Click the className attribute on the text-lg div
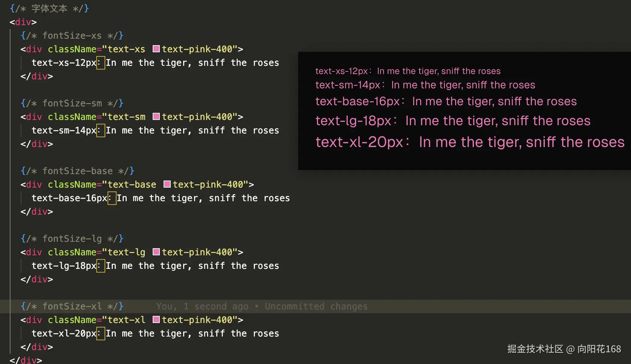Image resolution: width=631 pixels, height=364 pixels. tap(72, 252)
